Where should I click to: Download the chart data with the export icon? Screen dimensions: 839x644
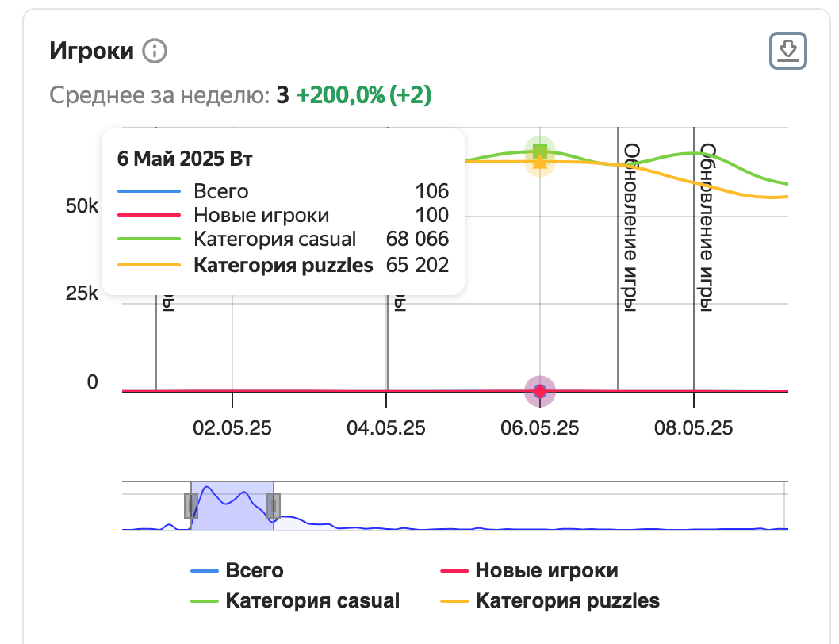pos(788,52)
